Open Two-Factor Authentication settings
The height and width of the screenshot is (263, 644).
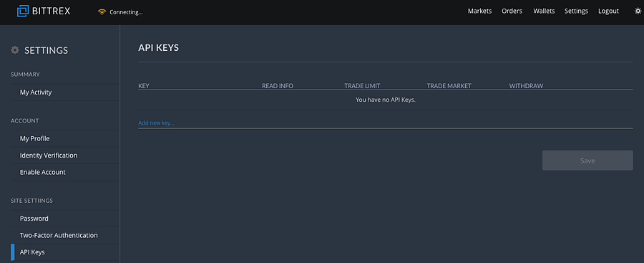[65, 236]
